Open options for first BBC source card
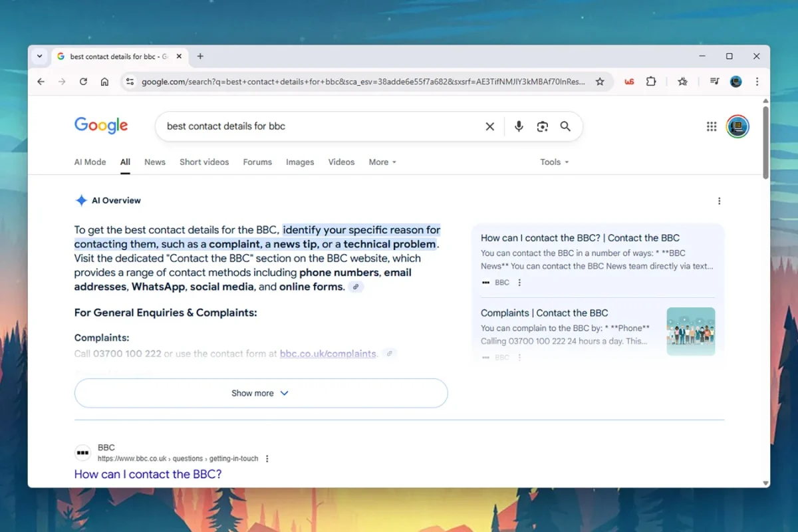The height and width of the screenshot is (532, 798). click(519, 283)
